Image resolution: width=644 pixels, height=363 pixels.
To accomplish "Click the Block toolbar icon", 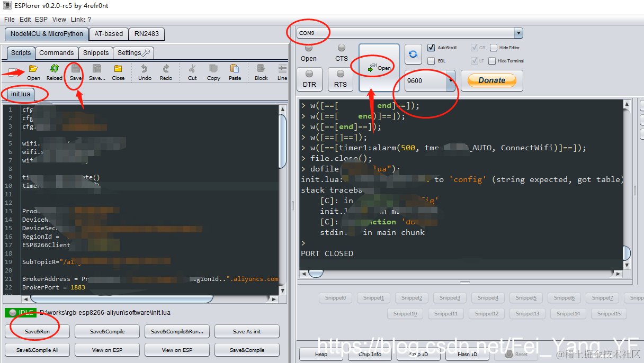I will coord(261,72).
